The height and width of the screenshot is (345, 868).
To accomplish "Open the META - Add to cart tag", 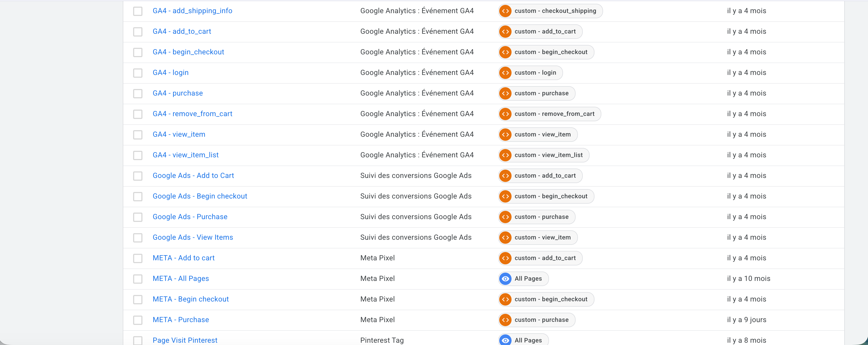I will click(x=183, y=258).
